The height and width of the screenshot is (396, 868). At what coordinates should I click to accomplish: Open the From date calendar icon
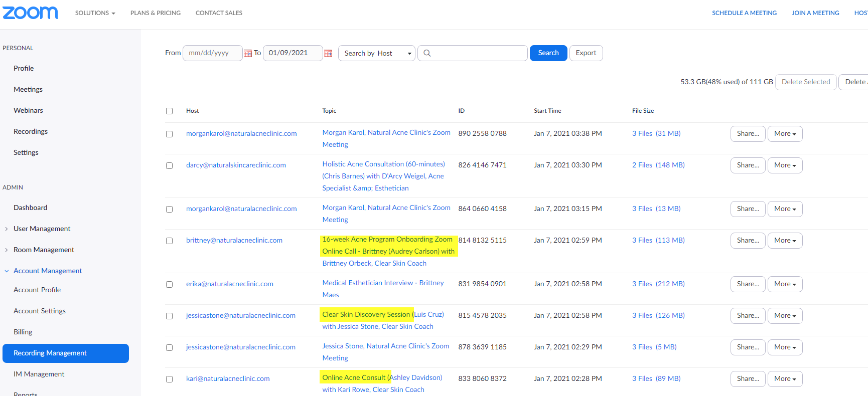point(248,53)
